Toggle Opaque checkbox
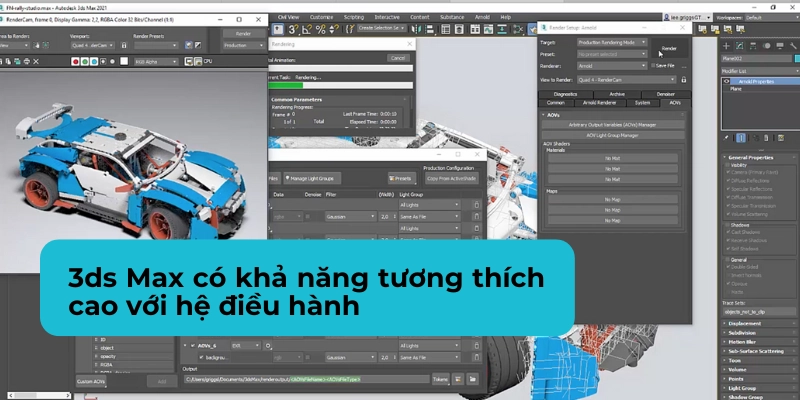Viewport: 800px width, 400px height. coord(728,284)
